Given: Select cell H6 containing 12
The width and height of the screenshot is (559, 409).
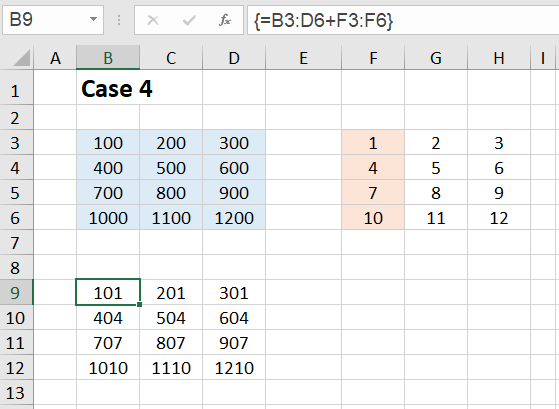Looking at the screenshot, I should [499, 218].
